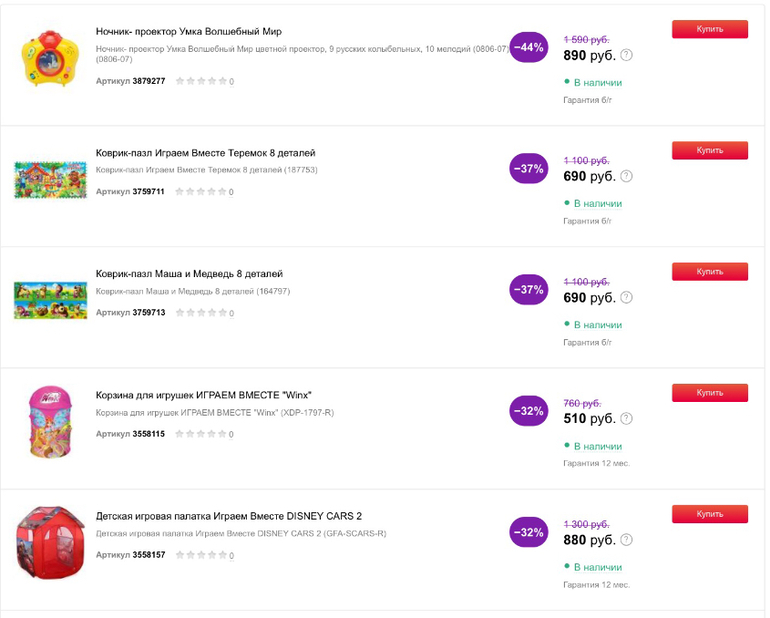Click price info icon for Маша и Медведь mat
Image resolution: width=770 pixels, height=618 pixels.
point(627,298)
